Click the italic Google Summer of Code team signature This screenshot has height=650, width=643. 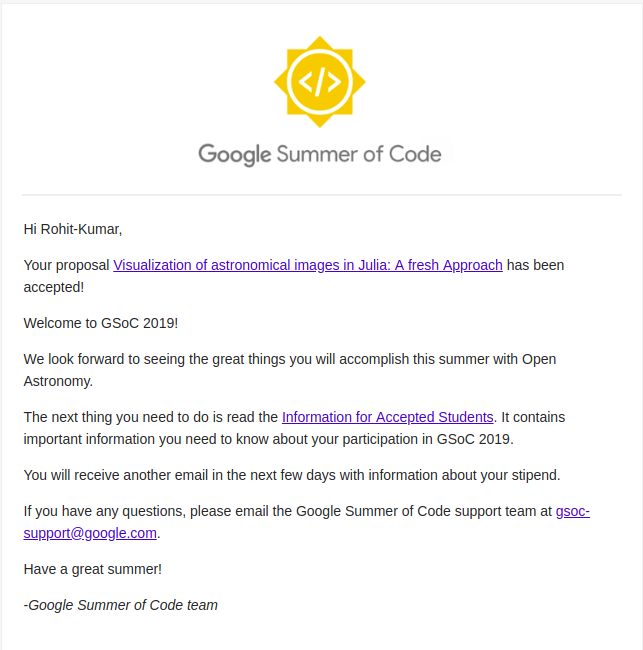(x=121, y=606)
